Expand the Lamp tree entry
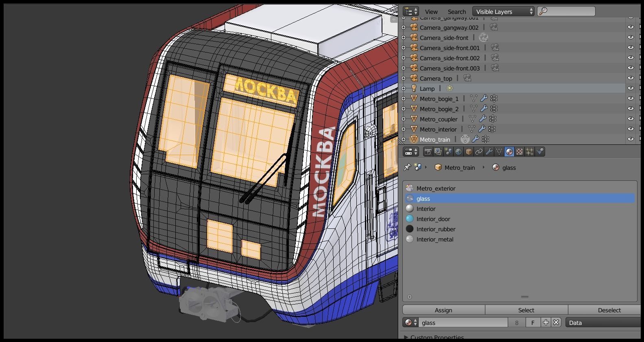 [404, 88]
